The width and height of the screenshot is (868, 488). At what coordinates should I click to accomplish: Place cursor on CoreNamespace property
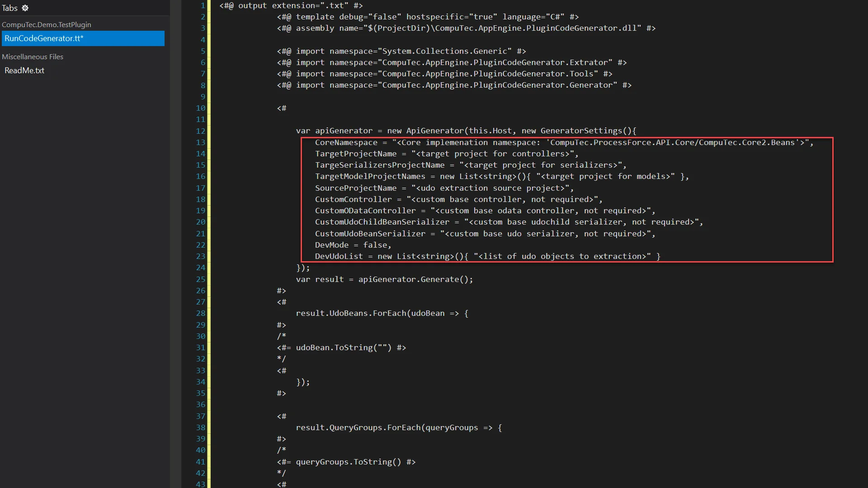(346, 142)
